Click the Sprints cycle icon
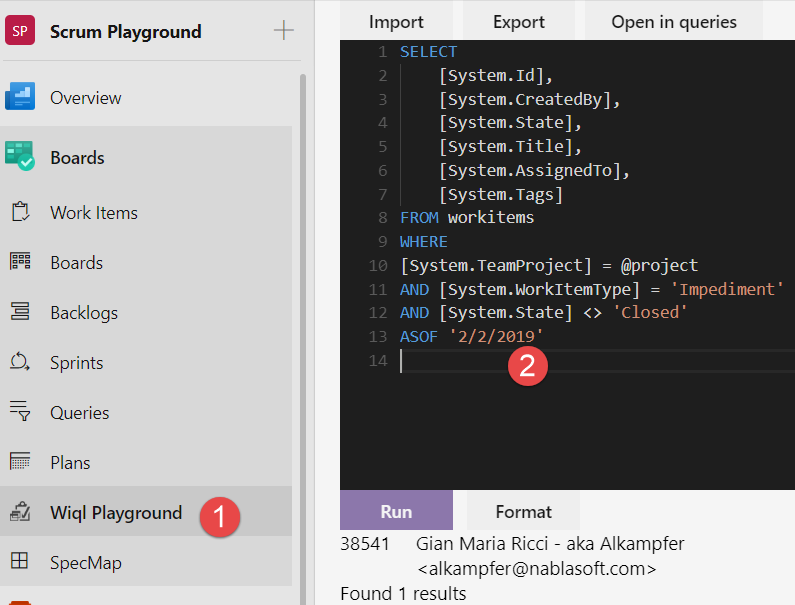 (20, 362)
